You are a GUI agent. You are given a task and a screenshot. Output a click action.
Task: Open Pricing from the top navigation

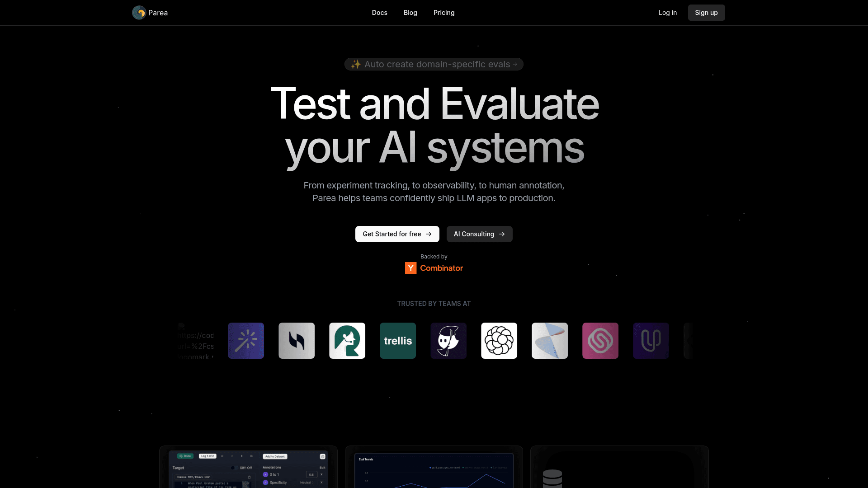(x=443, y=13)
